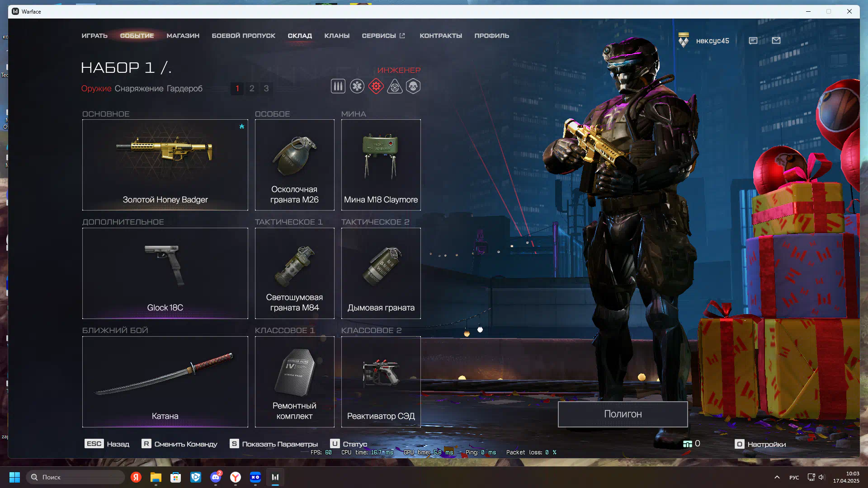The width and height of the screenshot is (868, 488).
Task: Open the Мина M18 Claymore slot
Action: [x=381, y=165]
